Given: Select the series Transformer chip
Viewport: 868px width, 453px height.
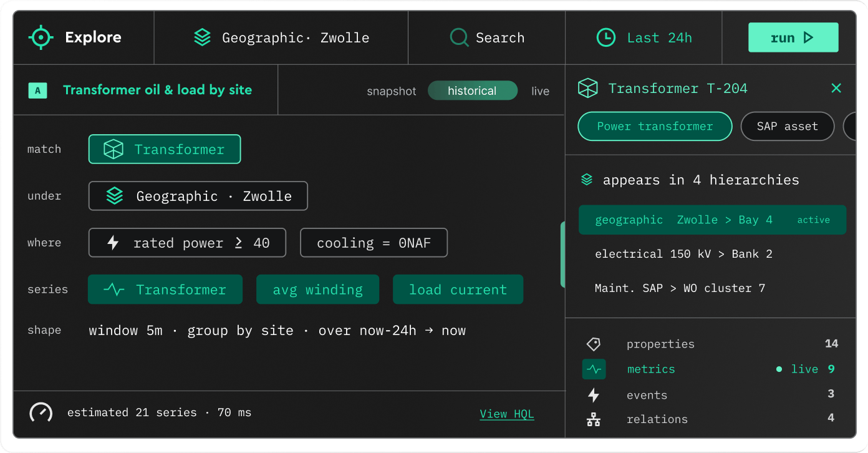Looking at the screenshot, I should click(165, 290).
